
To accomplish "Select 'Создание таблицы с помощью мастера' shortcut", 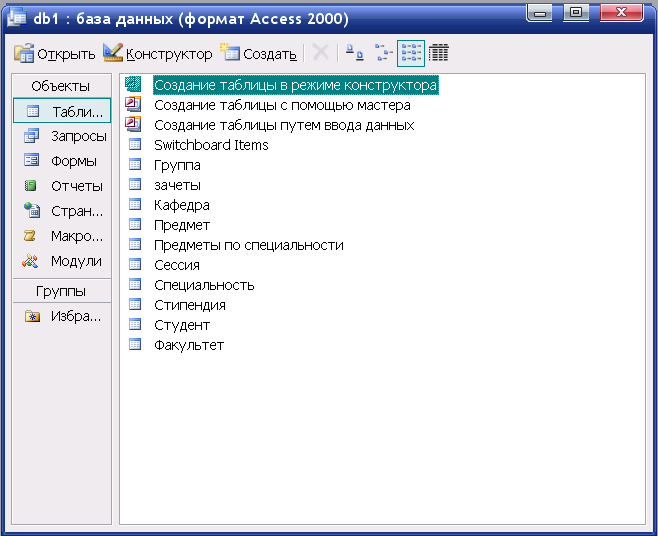I will pos(282,105).
